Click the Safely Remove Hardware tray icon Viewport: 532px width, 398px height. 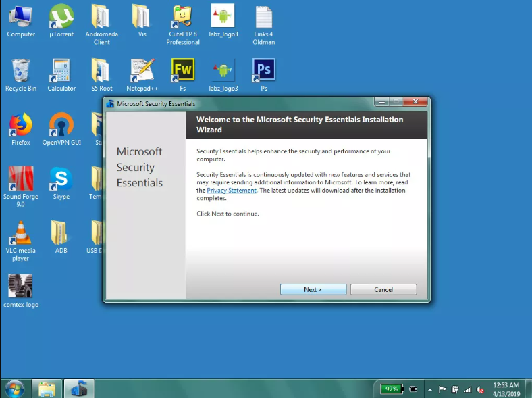click(455, 389)
